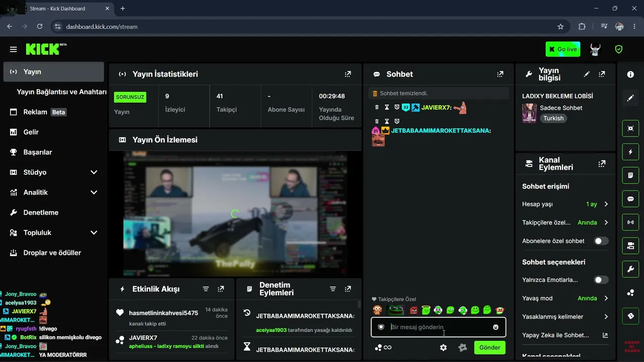This screenshot has height=362, width=644.
Task: Click the Sadece Sohbet category thumbnail
Action: 529,113
